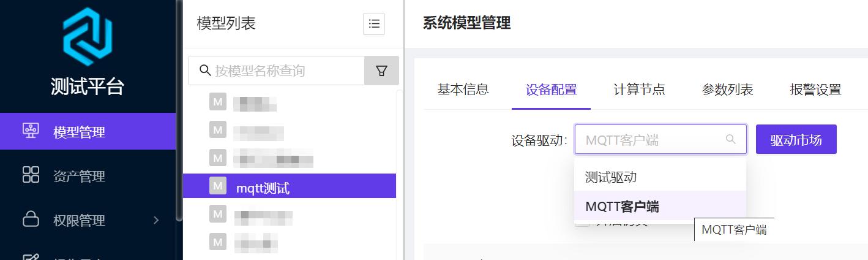
Task: Open 资产管理 in the sidebar
Action: [88, 176]
